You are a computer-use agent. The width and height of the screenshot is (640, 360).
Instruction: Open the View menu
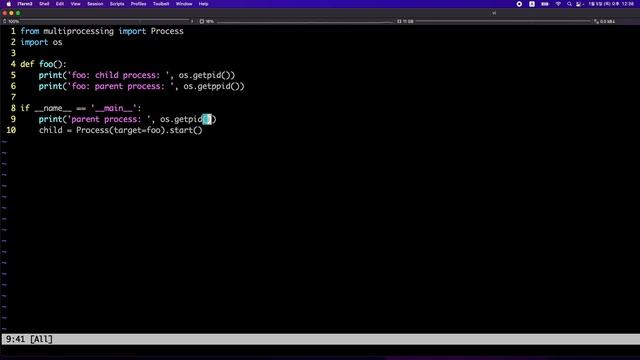pos(76,4)
